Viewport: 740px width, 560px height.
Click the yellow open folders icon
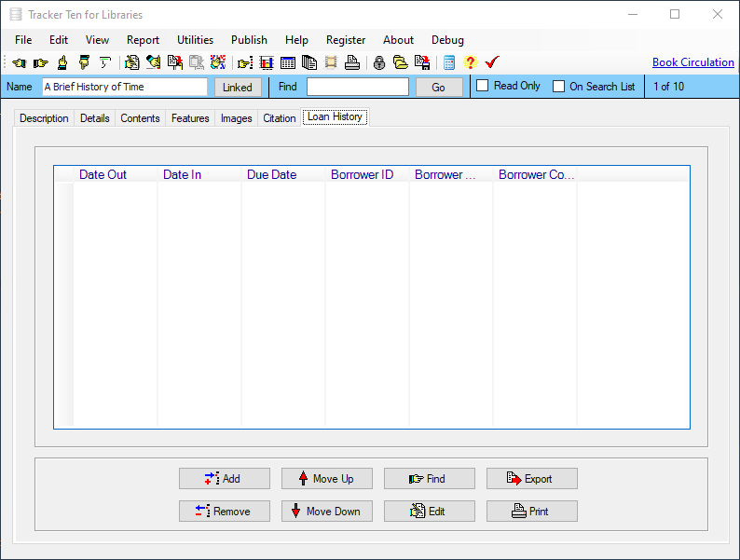(x=401, y=62)
